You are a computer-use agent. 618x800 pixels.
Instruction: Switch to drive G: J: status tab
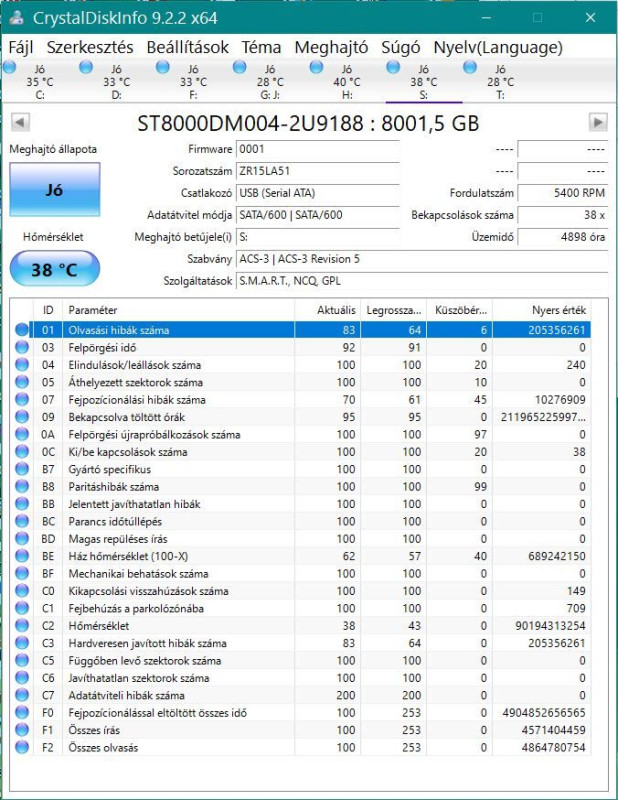(270, 82)
